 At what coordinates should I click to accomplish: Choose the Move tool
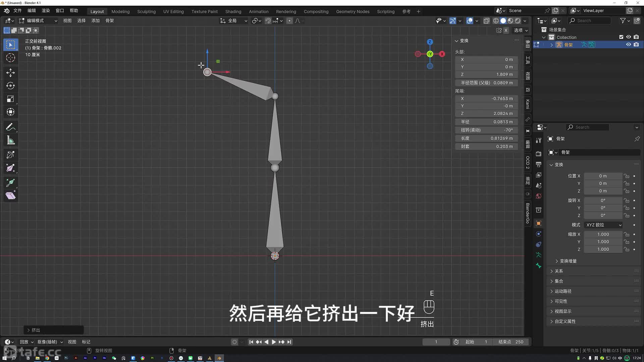click(x=10, y=72)
